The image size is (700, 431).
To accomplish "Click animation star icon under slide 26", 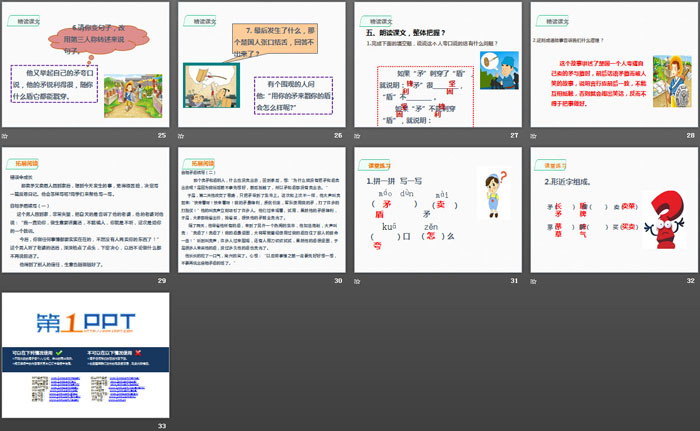I will tap(182, 135).
